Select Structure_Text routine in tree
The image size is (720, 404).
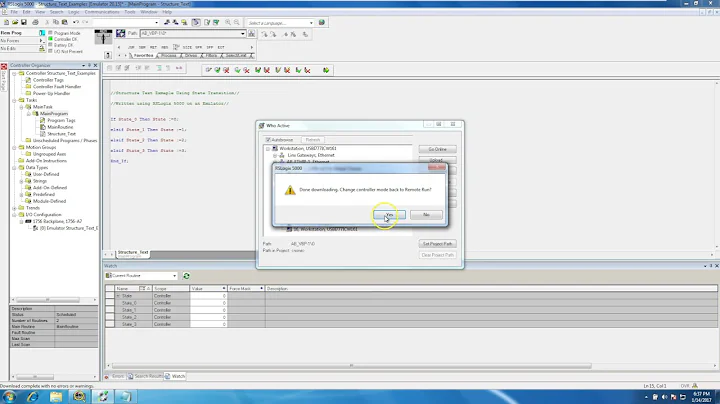(x=62, y=134)
